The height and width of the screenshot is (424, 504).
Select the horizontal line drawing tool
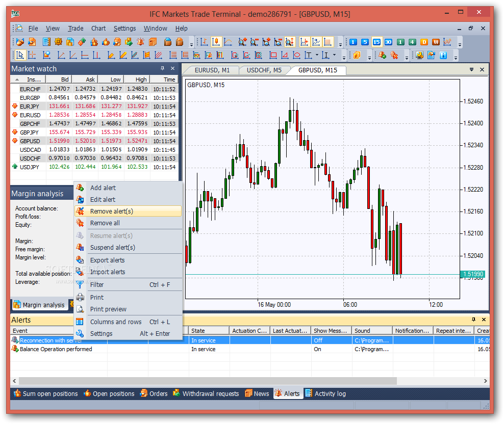85,55
